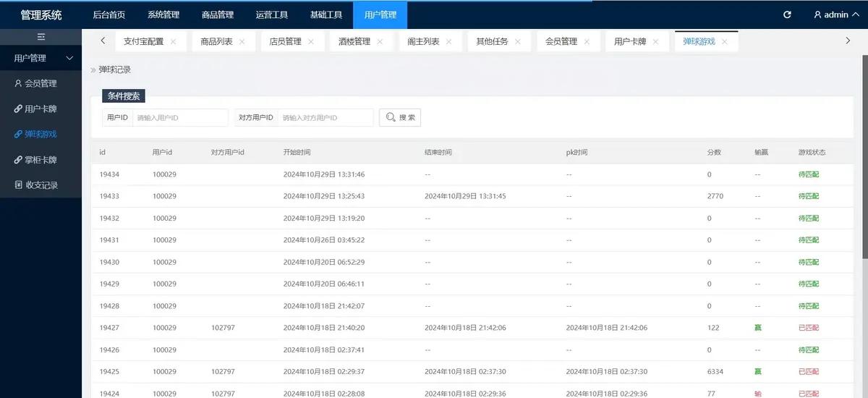868x398 pixels.
Task: Close the 其他任务 tab
Action: pyautogui.click(x=518, y=42)
